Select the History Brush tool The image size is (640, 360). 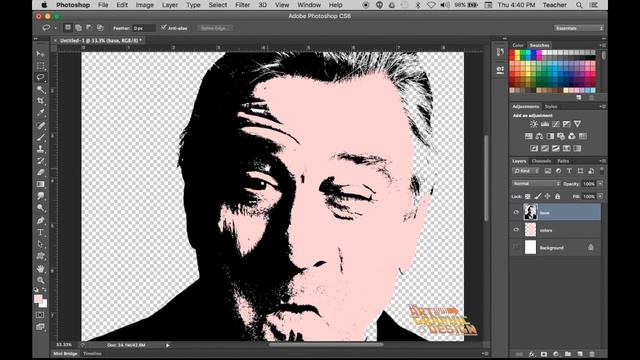click(40, 161)
